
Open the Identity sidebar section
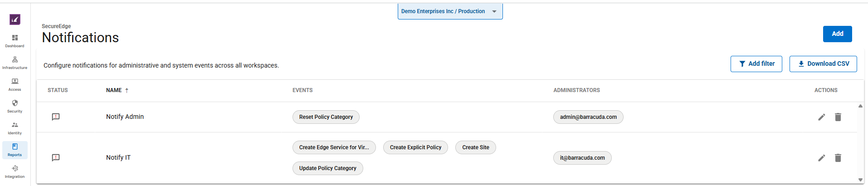[15, 128]
